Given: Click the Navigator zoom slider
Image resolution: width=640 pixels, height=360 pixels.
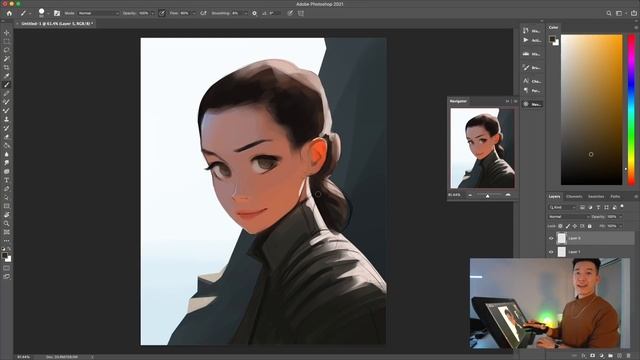Looking at the screenshot, I should pyautogui.click(x=488, y=196).
